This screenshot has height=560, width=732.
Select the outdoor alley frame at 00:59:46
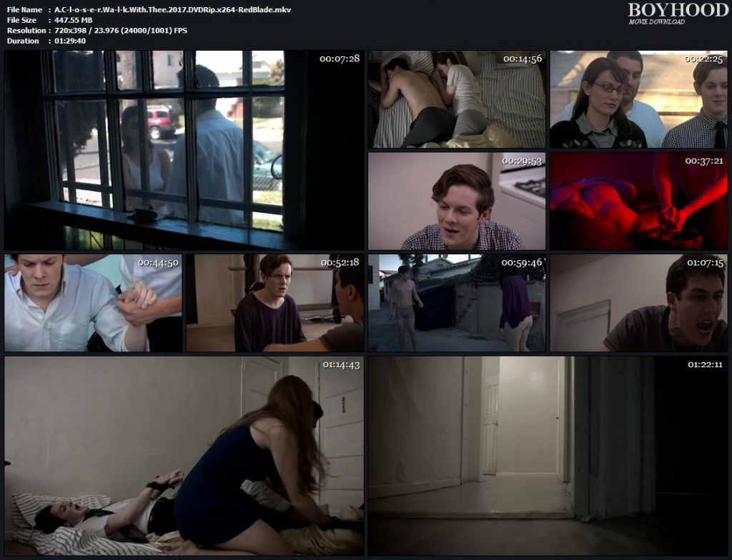[x=456, y=303]
